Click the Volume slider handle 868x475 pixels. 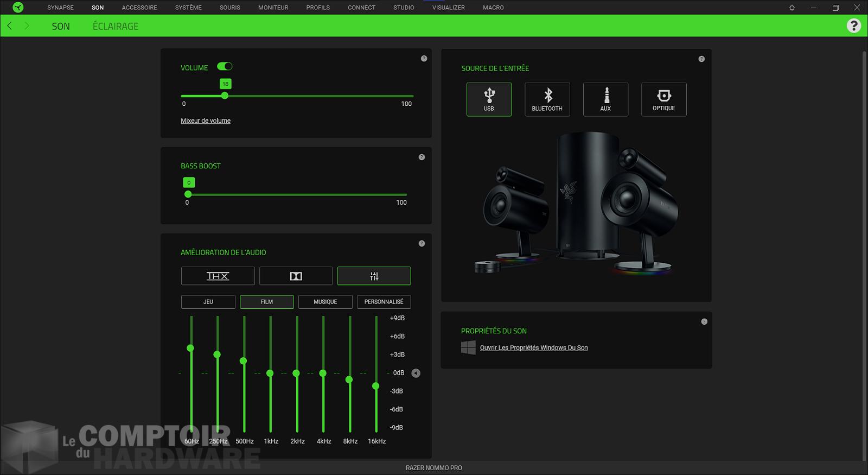(x=225, y=96)
